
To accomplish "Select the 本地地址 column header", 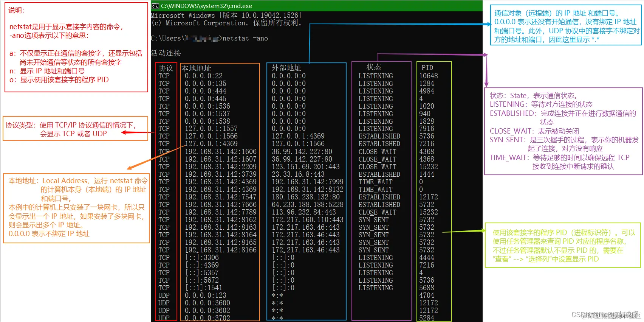I will [196, 68].
